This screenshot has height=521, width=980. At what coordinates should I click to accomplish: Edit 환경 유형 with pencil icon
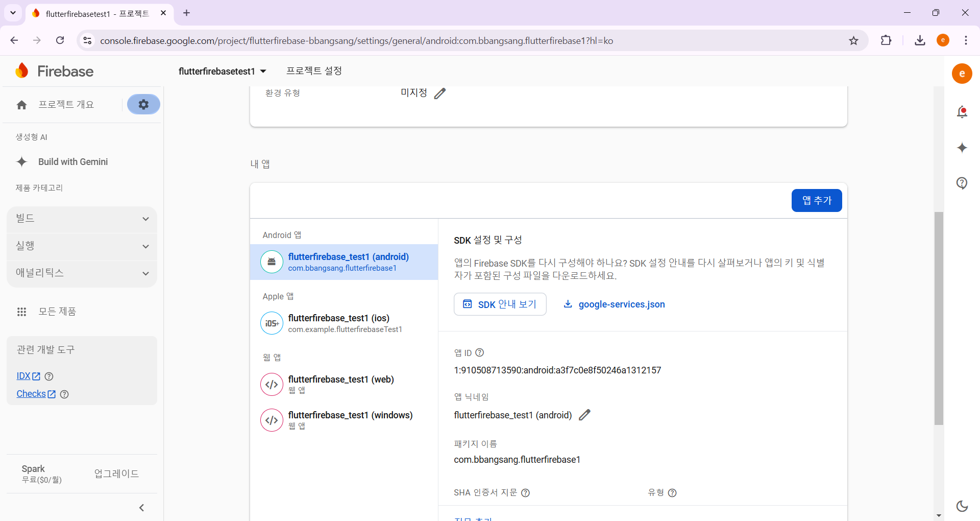(x=440, y=93)
